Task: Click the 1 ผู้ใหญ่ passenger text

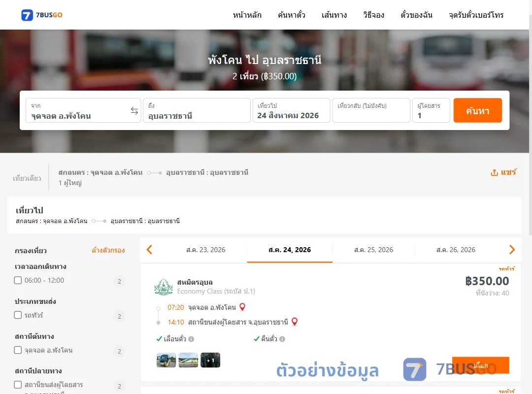Action: click(x=70, y=183)
